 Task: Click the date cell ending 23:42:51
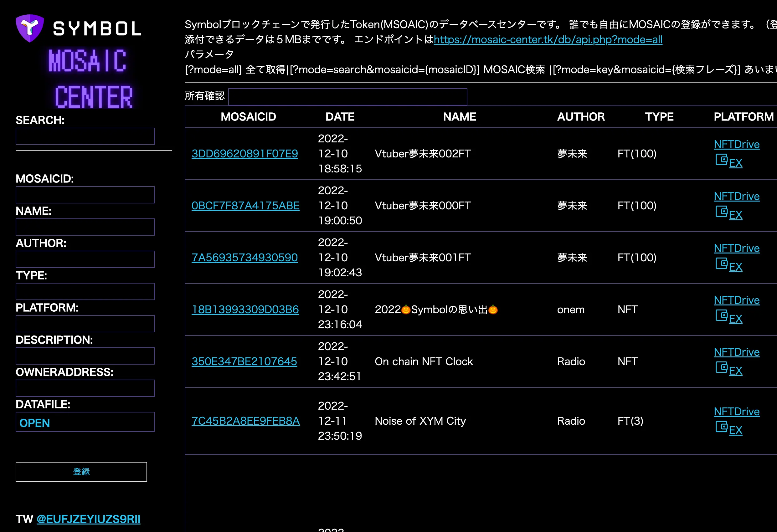click(x=340, y=361)
